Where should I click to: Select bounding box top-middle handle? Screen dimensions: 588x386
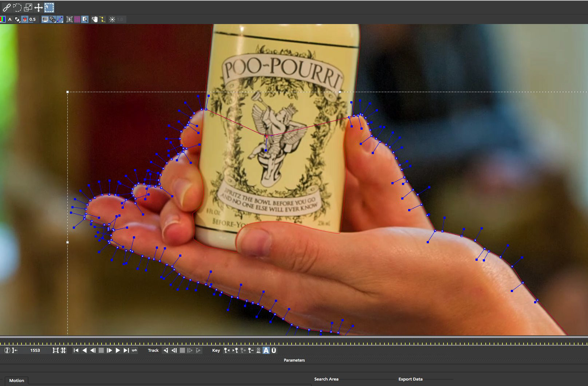coord(340,92)
